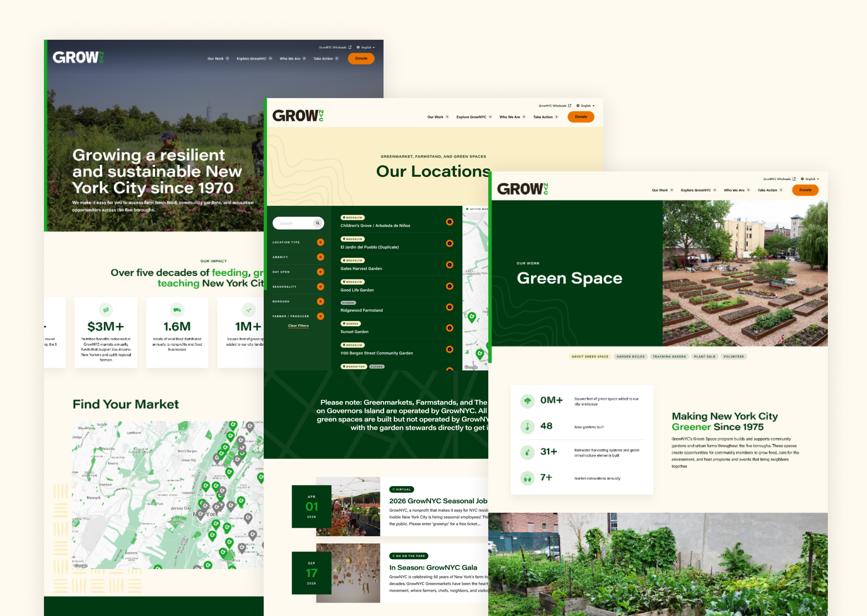Image resolution: width=867 pixels, height=616 pixels.
Task: Click water drop icon beside 31+ stat
Action: coord(527,452)
